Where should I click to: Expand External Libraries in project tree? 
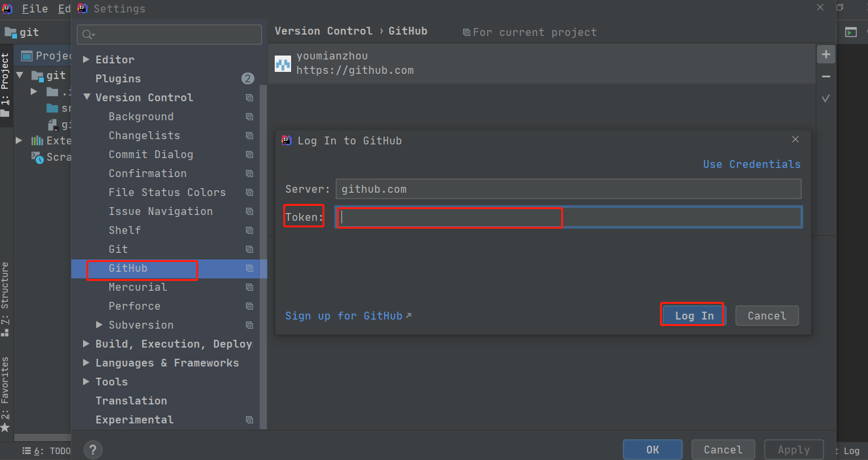[20, 140]
